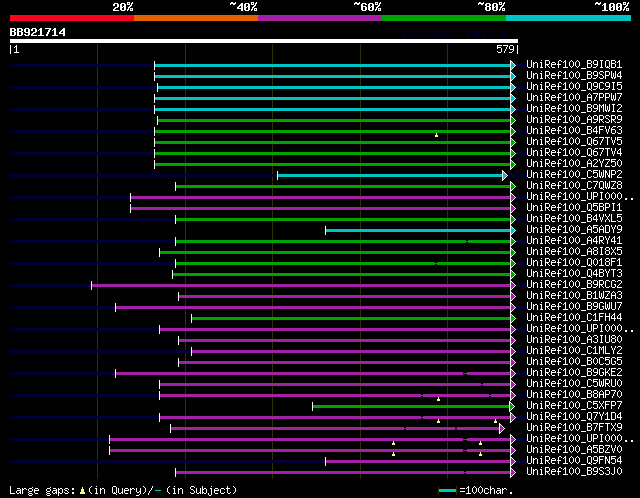The image size is (640, 498).
Task: Select label UniRef100_C1FH44
Action: click(x=574, y=318)
